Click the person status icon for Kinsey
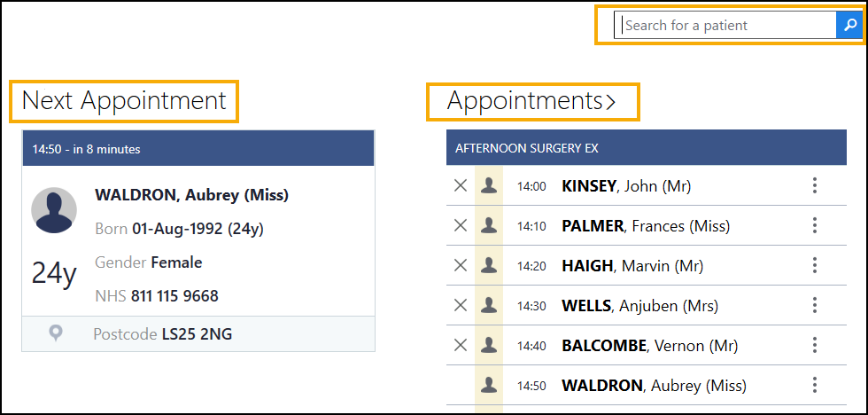This screenshot has height=415, width=868. [488, 185]
